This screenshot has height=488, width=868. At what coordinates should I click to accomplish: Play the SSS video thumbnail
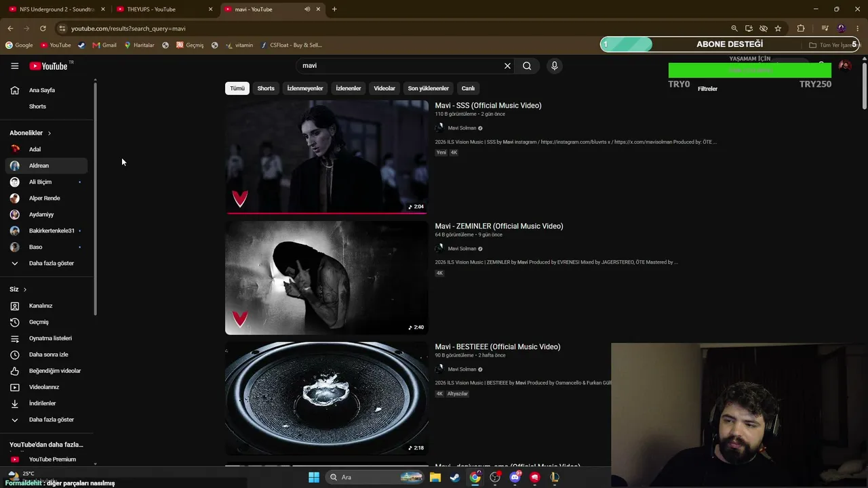[x=327, y=157]
